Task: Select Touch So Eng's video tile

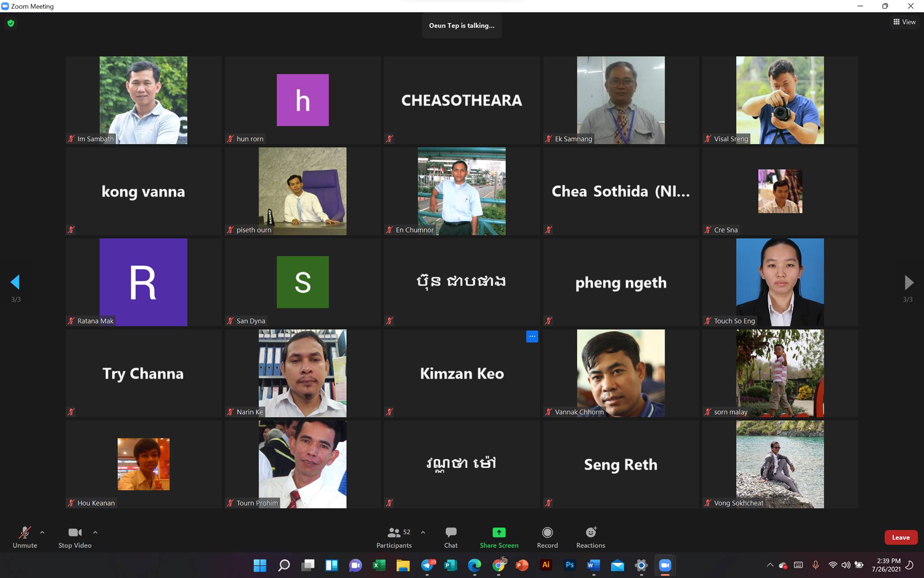Action: 780,282
